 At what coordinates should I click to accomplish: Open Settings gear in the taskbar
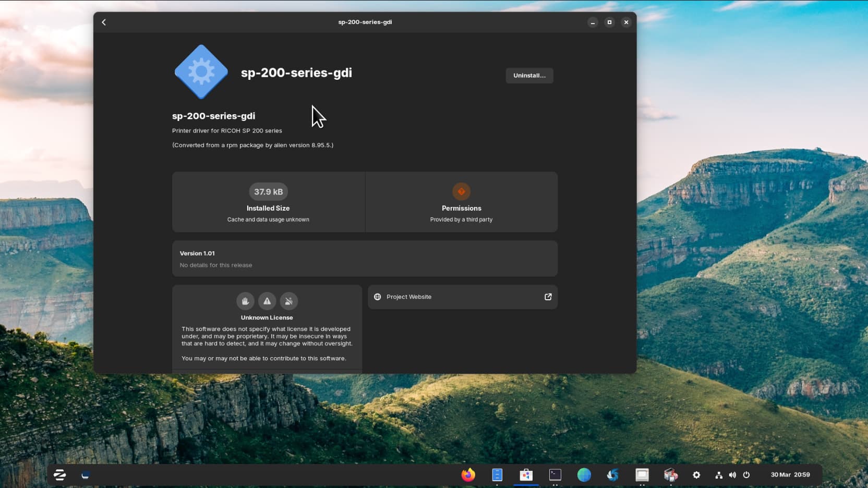(696, 475)
